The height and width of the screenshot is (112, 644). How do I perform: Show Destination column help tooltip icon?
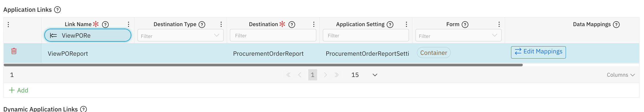[292, 24]
